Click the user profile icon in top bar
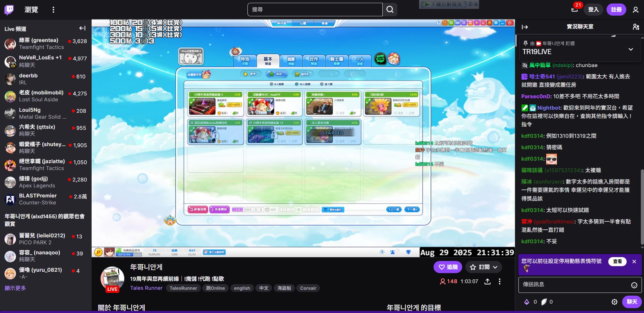 (635, 10)
